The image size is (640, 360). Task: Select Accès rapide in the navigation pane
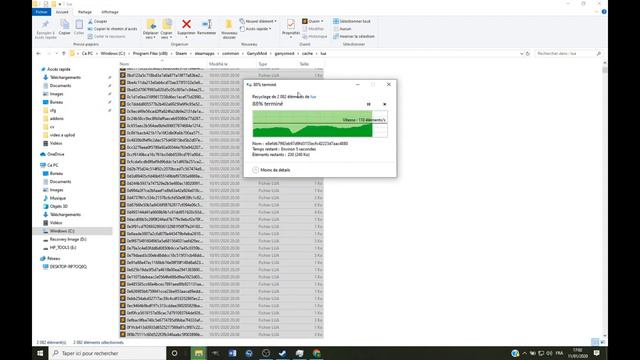click(59, 69)
